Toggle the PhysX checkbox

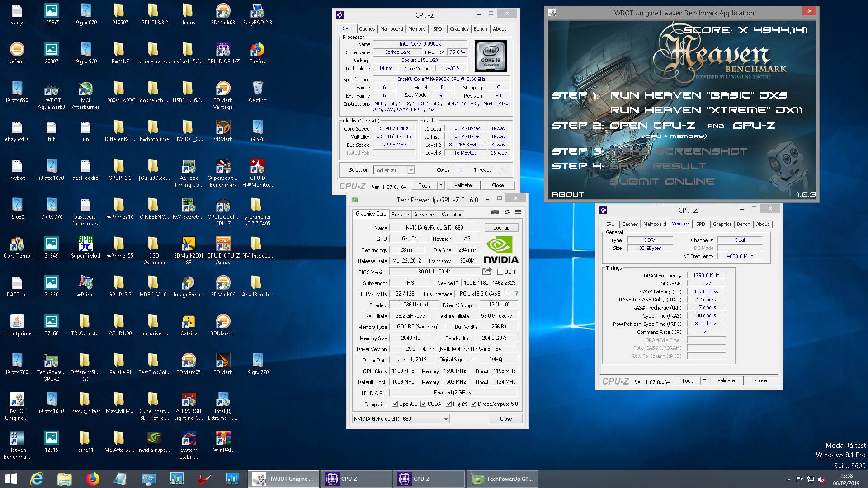click(x=448, y=404)
